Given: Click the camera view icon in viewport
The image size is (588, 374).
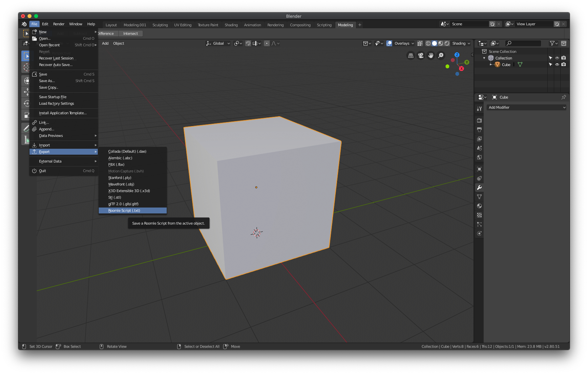Looking at the screenshot, I should point(421,56).
